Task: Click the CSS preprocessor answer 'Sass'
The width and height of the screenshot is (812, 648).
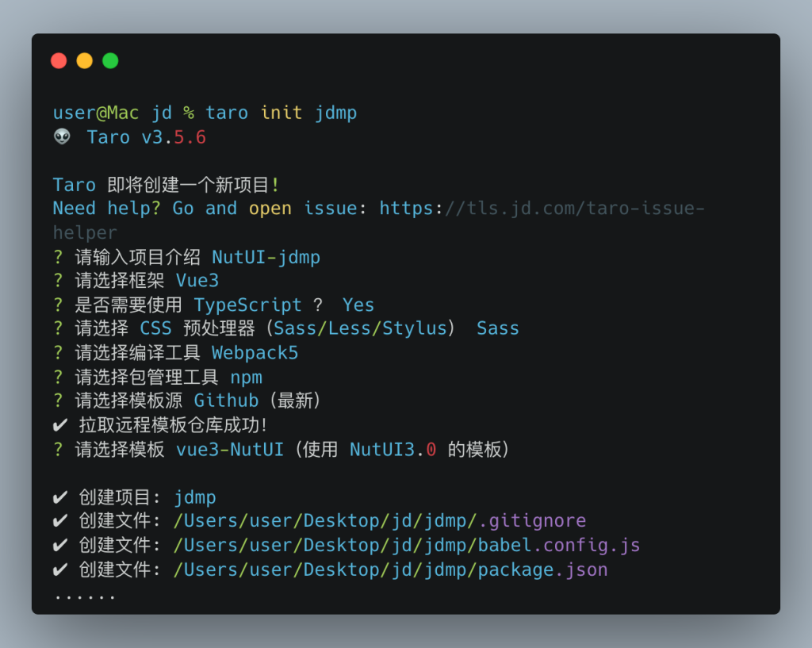Action: point(498,328)
